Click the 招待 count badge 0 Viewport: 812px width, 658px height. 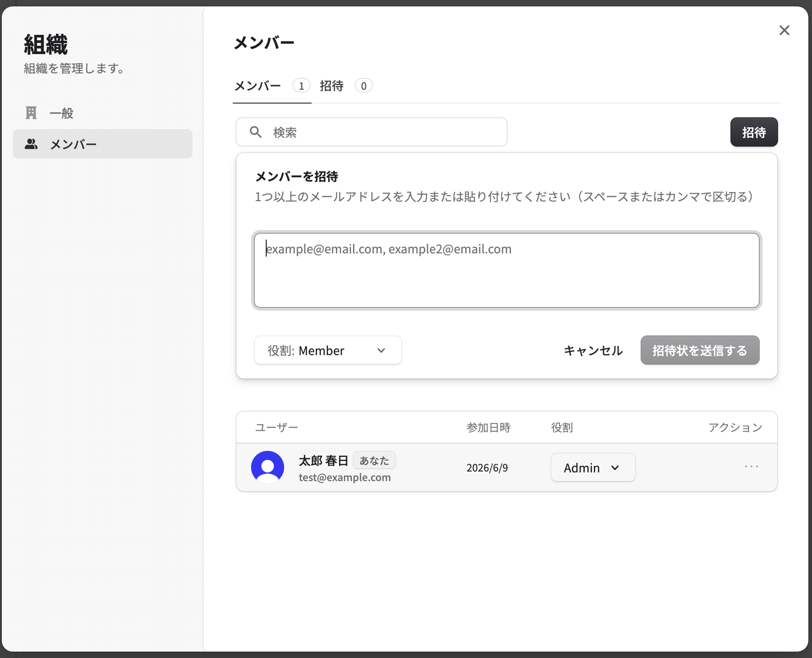point(364,86)
